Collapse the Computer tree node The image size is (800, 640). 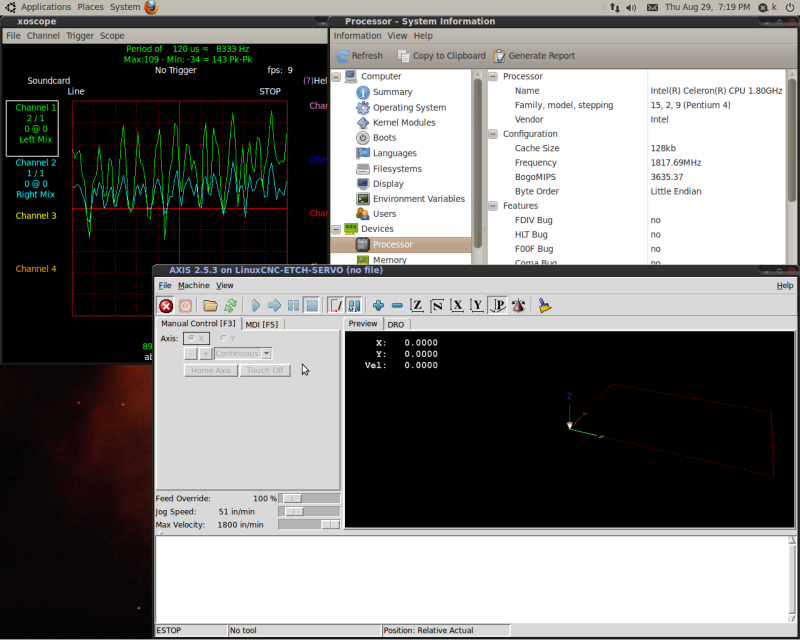[x=336, y=77]
